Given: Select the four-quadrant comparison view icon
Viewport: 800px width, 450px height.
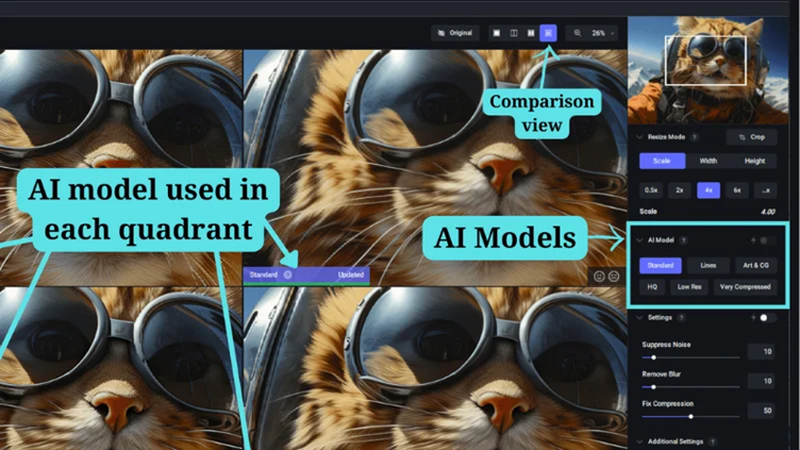Looking at the screenshot, I should (x=548, y=33).
